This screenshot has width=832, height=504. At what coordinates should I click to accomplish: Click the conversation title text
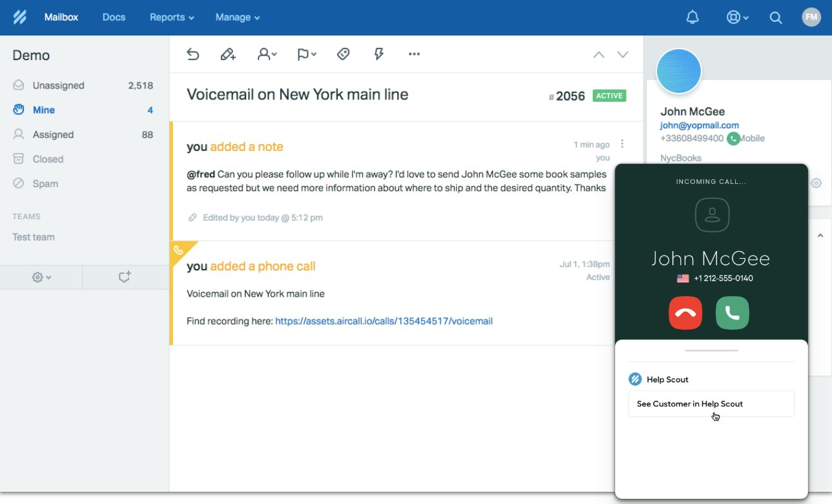[x=297, y=94]
